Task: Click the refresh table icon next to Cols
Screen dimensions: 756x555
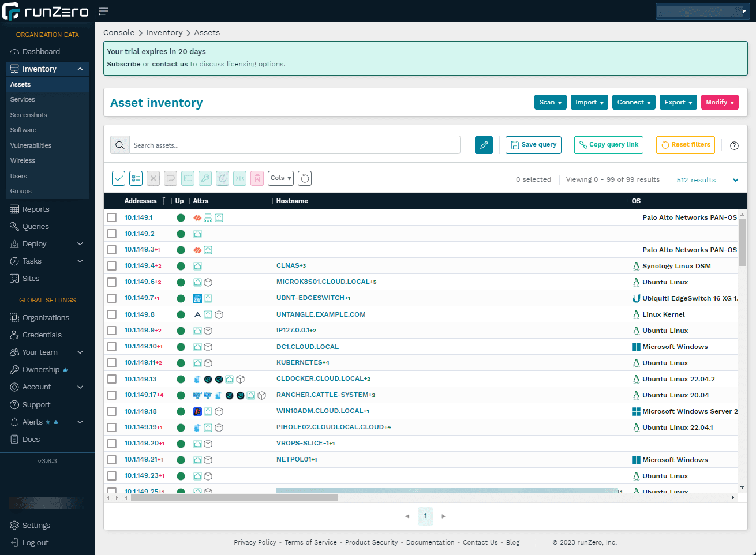Action: coord(305,178)
